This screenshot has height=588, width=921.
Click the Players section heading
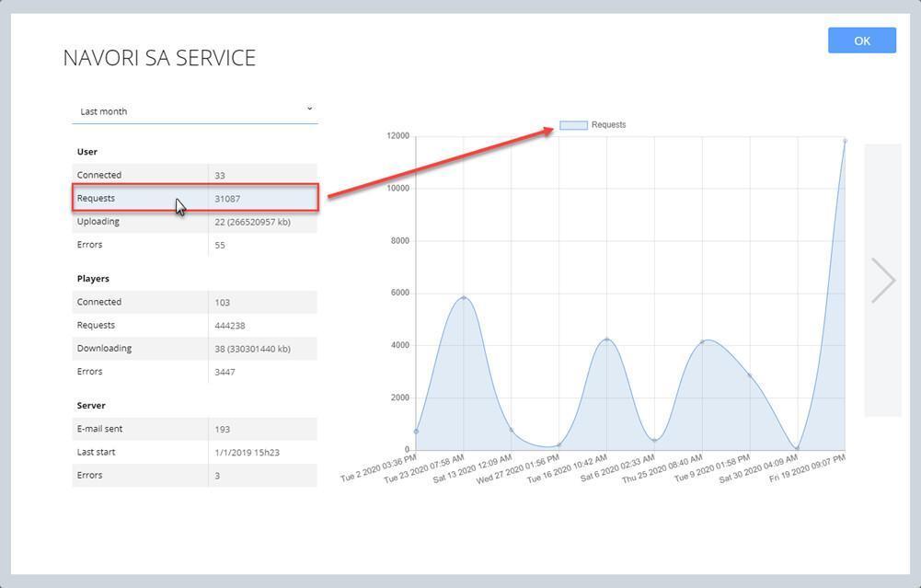[x=93, y=279]
